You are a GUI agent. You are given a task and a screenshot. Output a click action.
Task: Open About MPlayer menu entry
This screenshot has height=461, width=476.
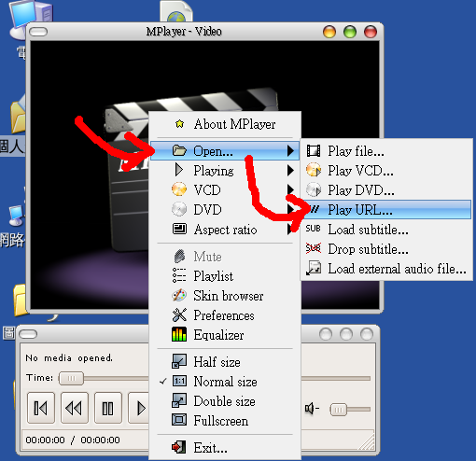pos(226,124)
